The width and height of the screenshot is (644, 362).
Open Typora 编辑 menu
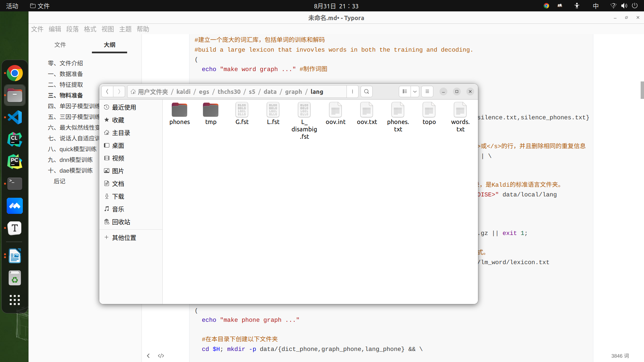coord(55,29)
